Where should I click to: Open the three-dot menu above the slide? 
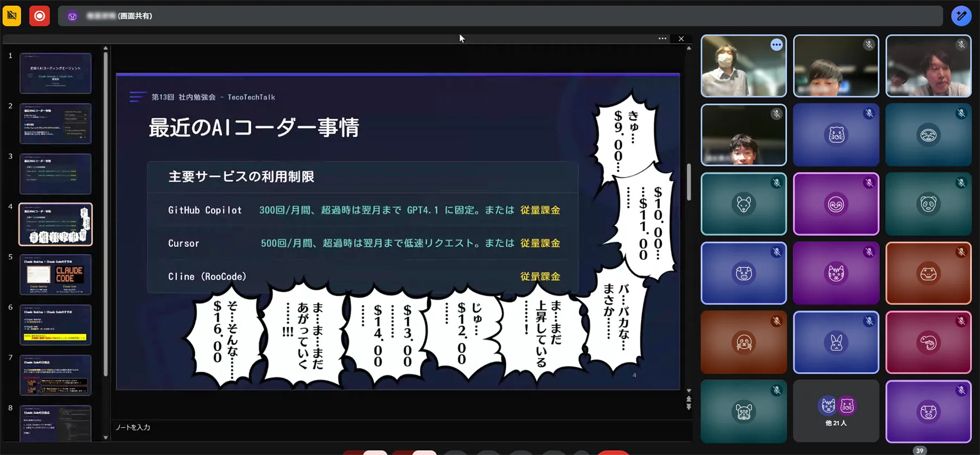(663, 39)
